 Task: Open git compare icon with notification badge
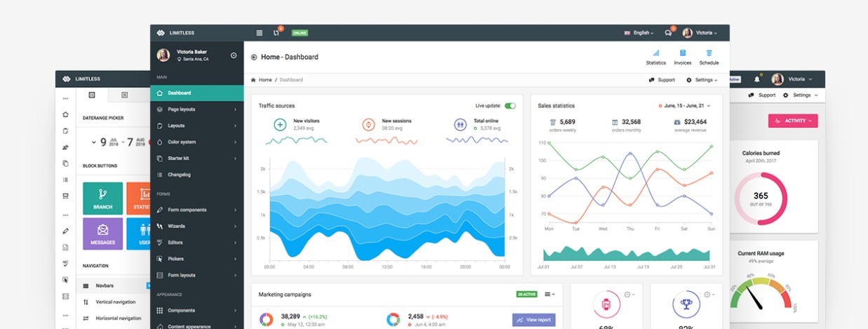click(x=277, y=32)
